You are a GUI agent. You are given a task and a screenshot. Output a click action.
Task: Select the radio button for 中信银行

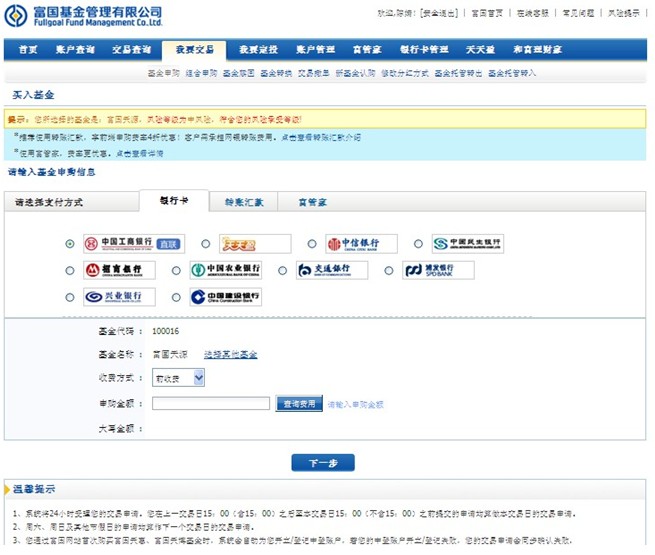point(312,244)
